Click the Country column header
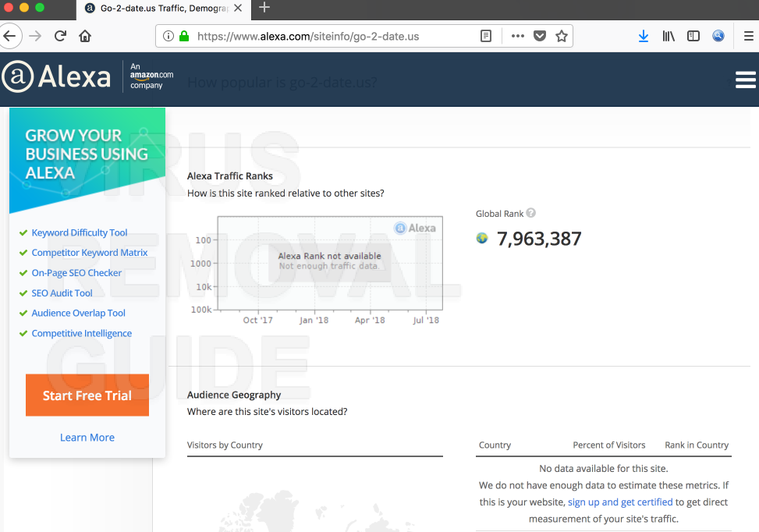The height and width of the screenshot is (532, 759). 495,445
